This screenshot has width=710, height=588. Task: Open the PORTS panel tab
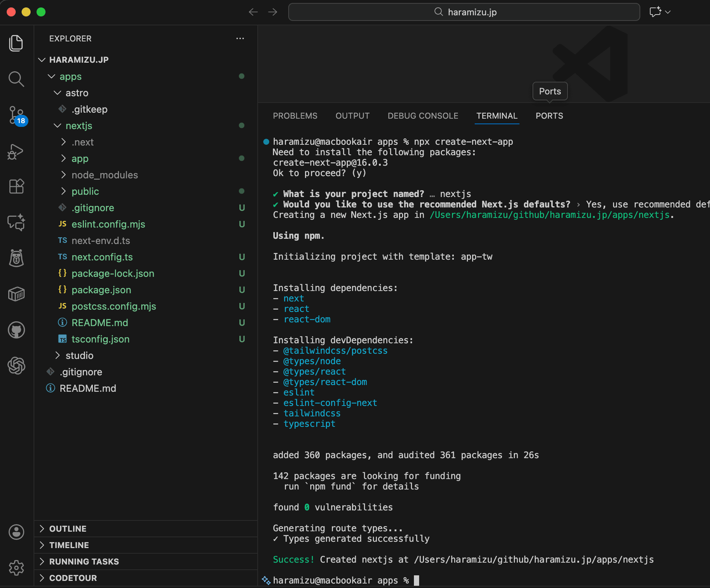click(x=549, y=116)
